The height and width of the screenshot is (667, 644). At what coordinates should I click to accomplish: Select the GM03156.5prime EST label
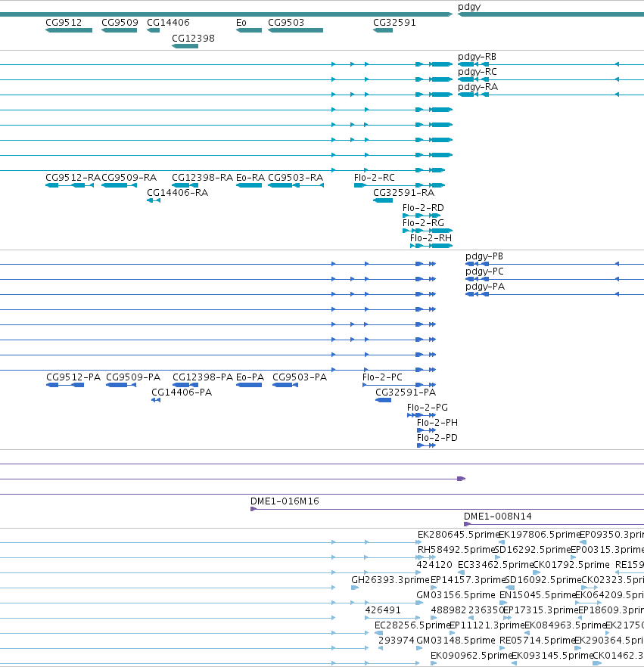pos(456,595)
